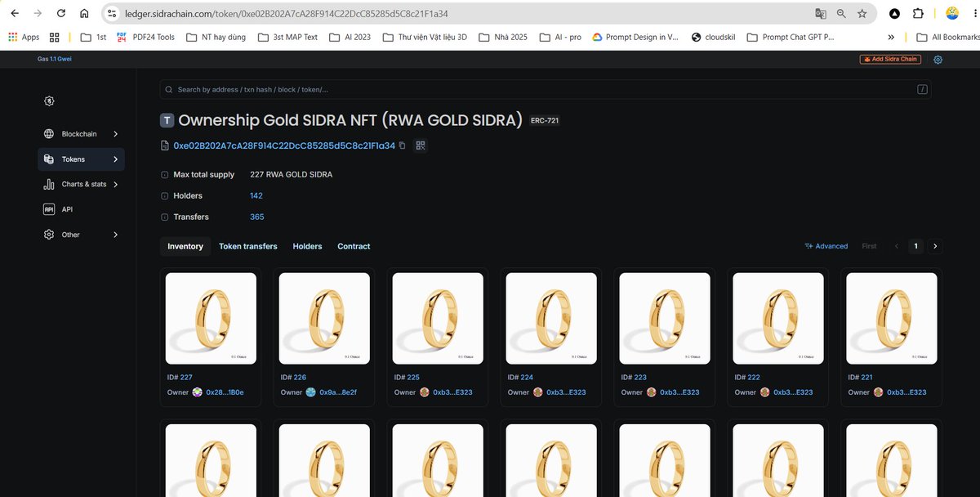Open Apps bookmark shortcut
Screen dimensions: 980x497
(x=24, y=37)
